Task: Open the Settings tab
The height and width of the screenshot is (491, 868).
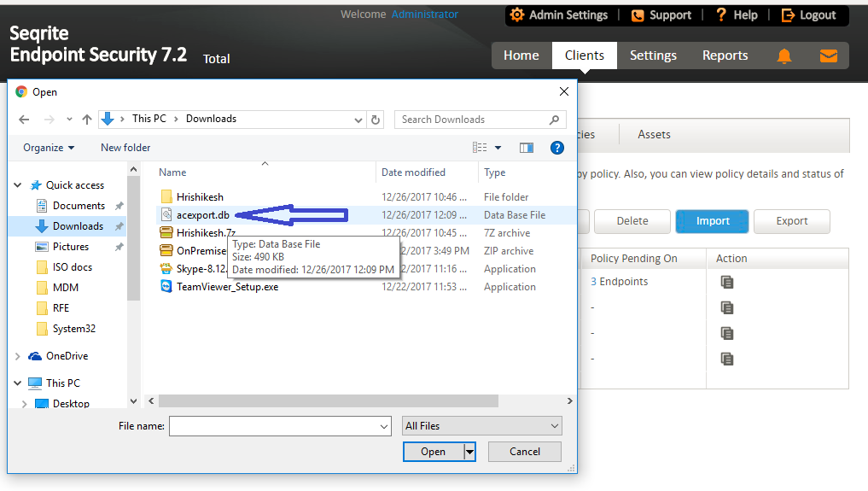Action: point(653,56)
